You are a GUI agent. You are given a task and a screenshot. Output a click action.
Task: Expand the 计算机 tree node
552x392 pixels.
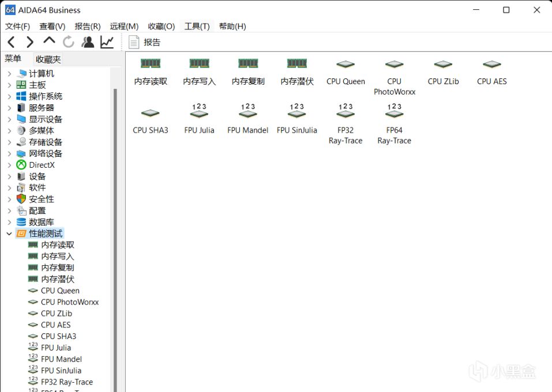coord(9,74)
